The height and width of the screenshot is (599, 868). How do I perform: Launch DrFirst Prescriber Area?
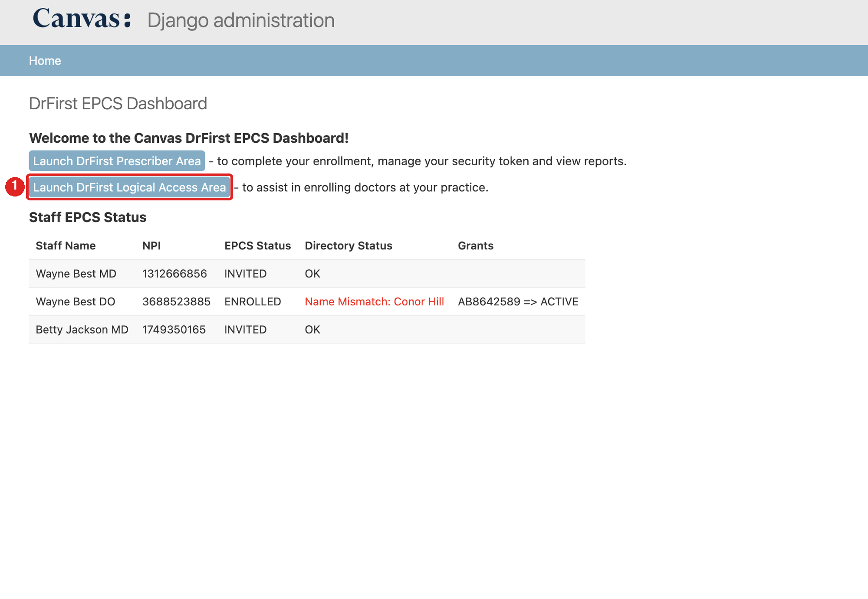[x=117, y=161]
